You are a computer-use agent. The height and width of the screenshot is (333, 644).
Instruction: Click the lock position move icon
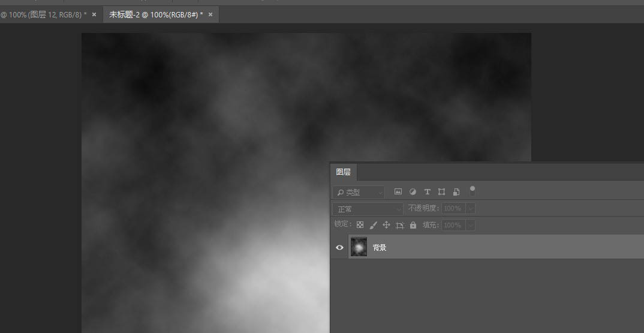(386, 225)
